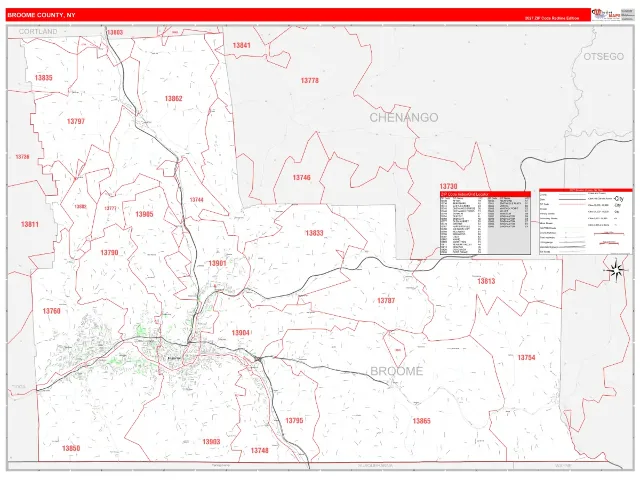Click ZIP code label 13778
Image resolution: width=640 pixels, height=480 pixels.
(x=309, y=80)
